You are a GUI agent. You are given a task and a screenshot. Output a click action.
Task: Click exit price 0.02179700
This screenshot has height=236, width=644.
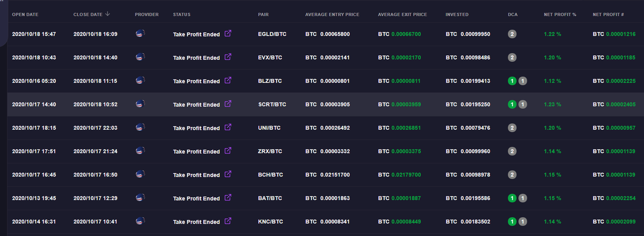[406, 175]
